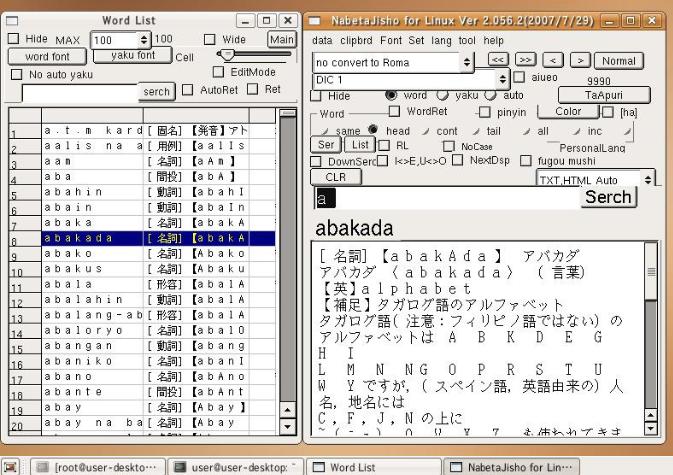Screen dimensions: 673x475
Task: Click serch button in Word List
Action: point(157,91)
